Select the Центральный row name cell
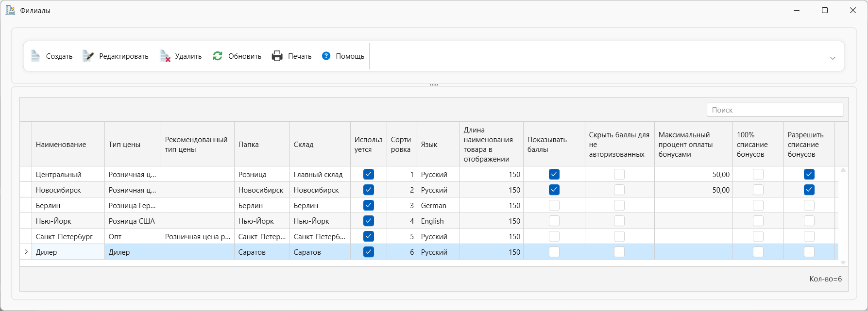This screenshot has height=311, width=868. (68, 174)
